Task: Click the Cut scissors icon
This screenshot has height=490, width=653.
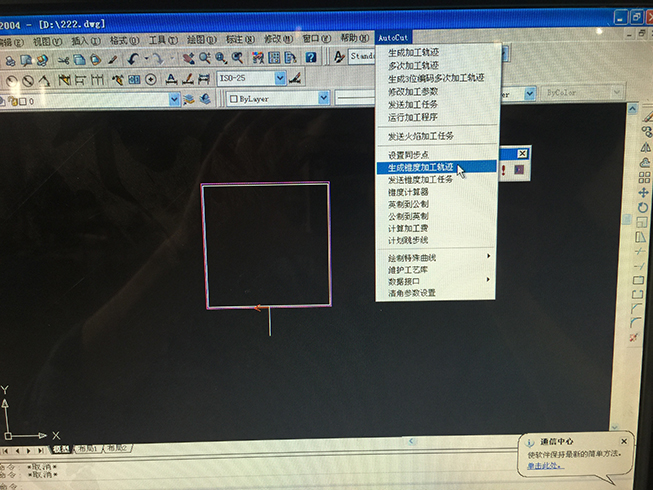Action: [x=63, y=59]
